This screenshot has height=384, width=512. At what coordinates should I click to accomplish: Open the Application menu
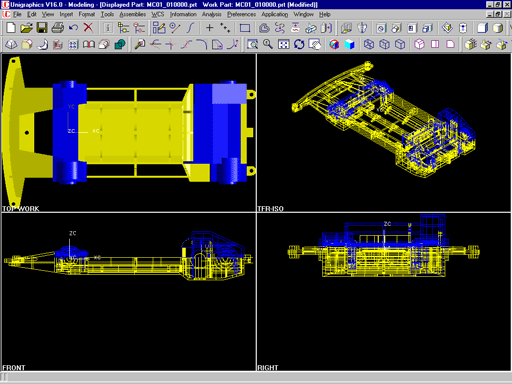(x=275, y=14)
